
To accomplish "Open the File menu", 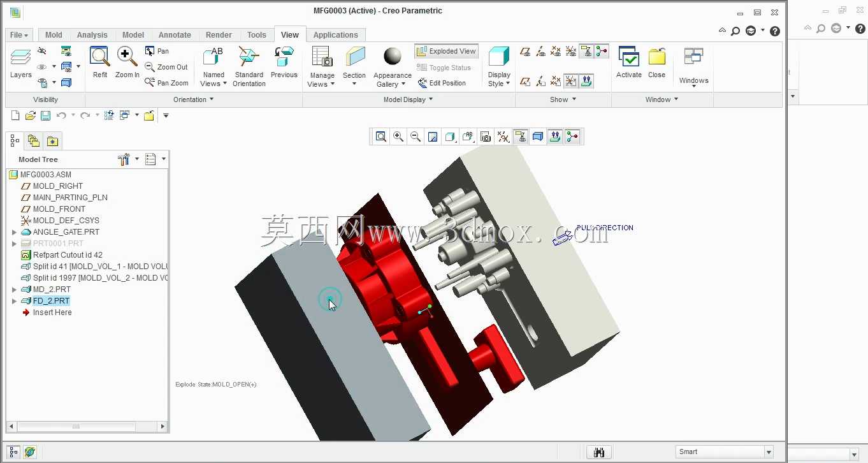I will pyautogui.click(x=18, y=35).
